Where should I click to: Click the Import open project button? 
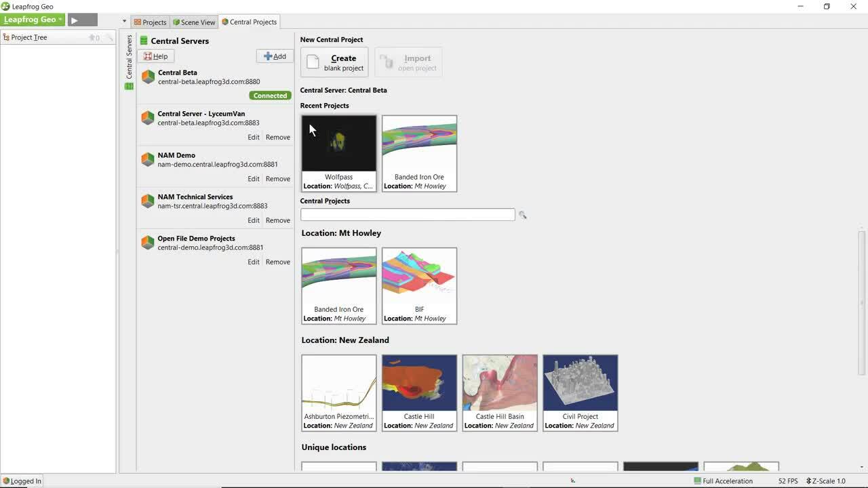click(408, 62)
